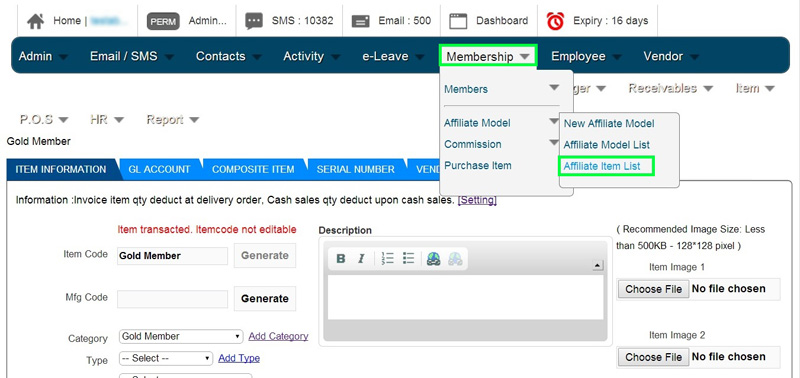Click the PERM badge icon
The width and height of the screenshot is (800, 378).
tap(163, 21)
